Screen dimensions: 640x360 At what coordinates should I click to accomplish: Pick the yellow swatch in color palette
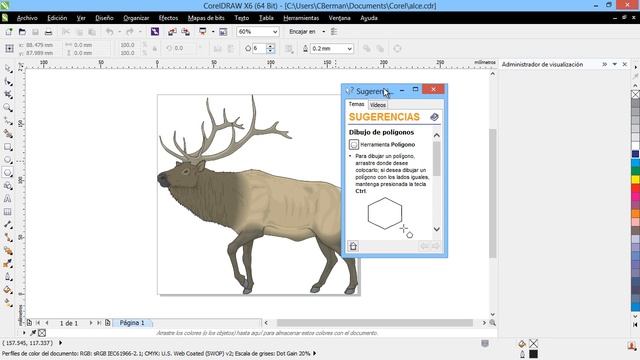coord(636,179)
